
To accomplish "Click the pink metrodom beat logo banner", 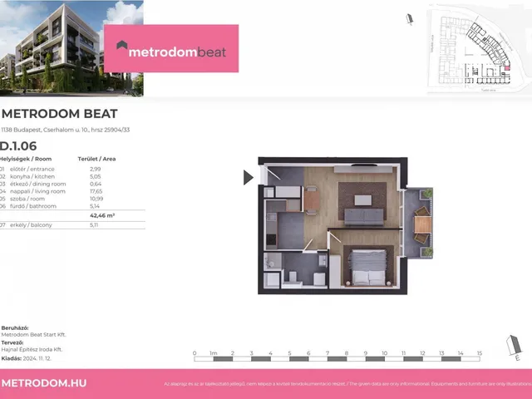I will point(170,48).
